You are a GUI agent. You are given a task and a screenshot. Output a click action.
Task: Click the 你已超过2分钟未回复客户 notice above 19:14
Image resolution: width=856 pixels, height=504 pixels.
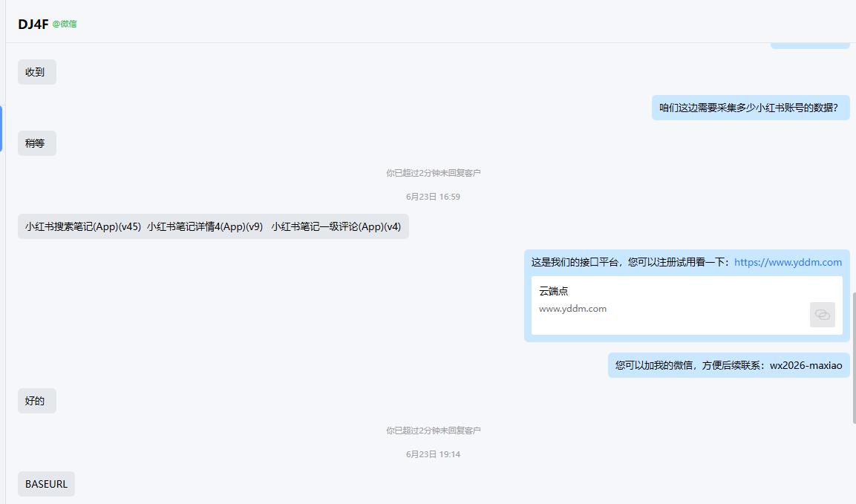click(434, 431)
